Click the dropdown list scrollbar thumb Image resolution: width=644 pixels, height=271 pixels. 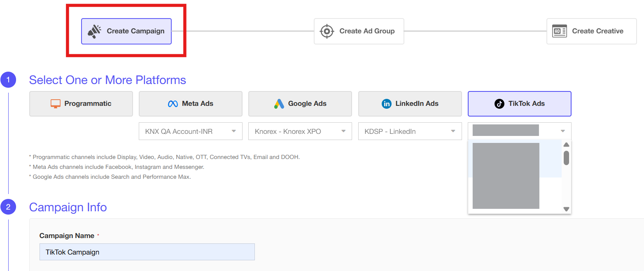pyautogui.click(x=566, y=158)
